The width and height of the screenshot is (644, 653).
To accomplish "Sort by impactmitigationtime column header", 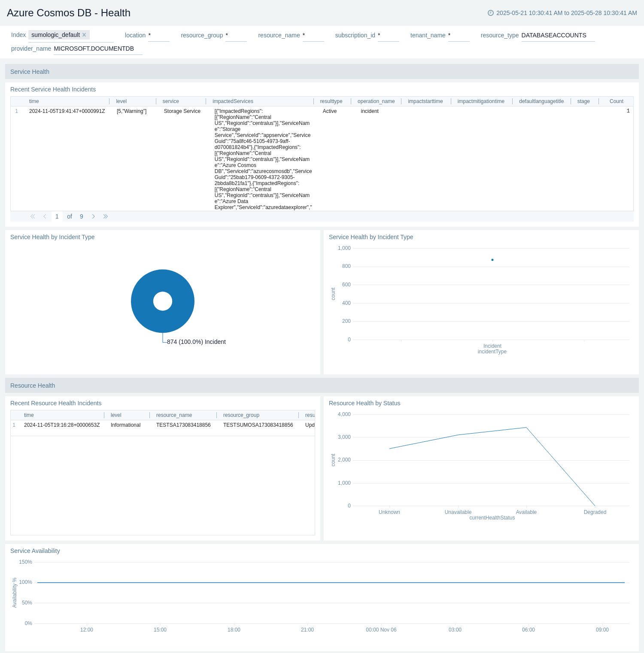I will point(481,101).
